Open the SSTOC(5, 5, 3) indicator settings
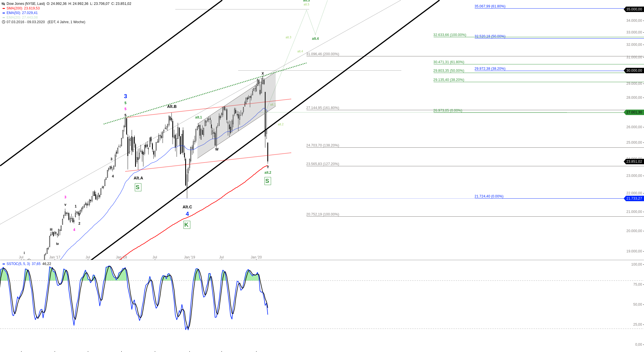Image resolution: width=644 pixels, height=352 pixels. point(18,264)
